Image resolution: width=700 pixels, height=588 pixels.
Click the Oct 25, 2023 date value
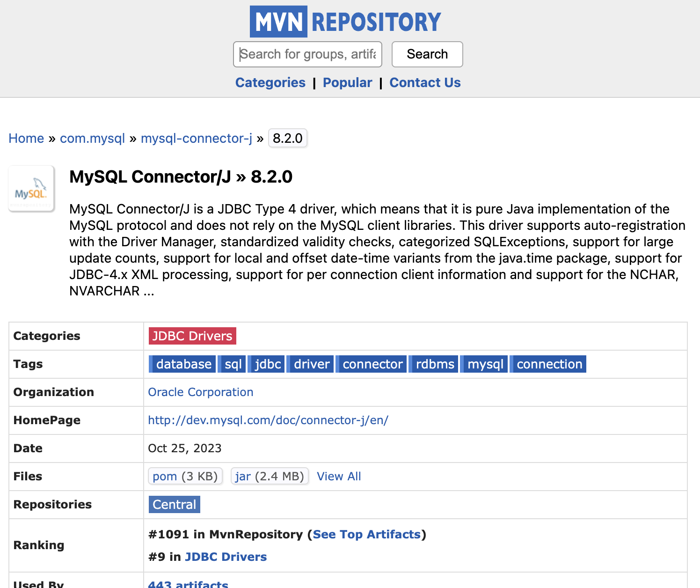click(185, 448)
